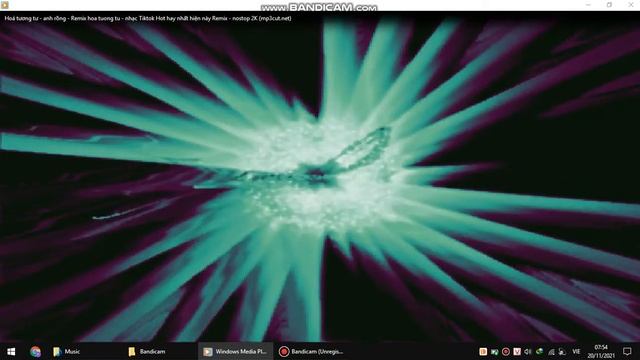Open the volume speaker tray icon

pos(528,351)
